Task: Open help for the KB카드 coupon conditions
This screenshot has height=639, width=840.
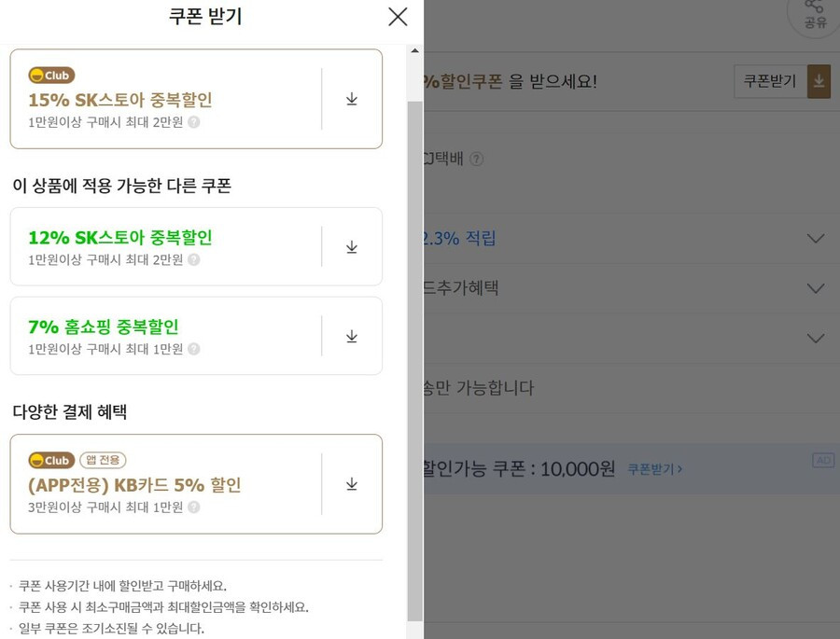Action: 194,507
